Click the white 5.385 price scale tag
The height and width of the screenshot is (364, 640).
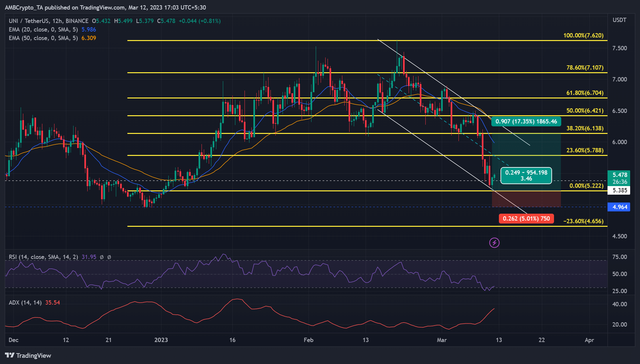click(x=620, y=190)
